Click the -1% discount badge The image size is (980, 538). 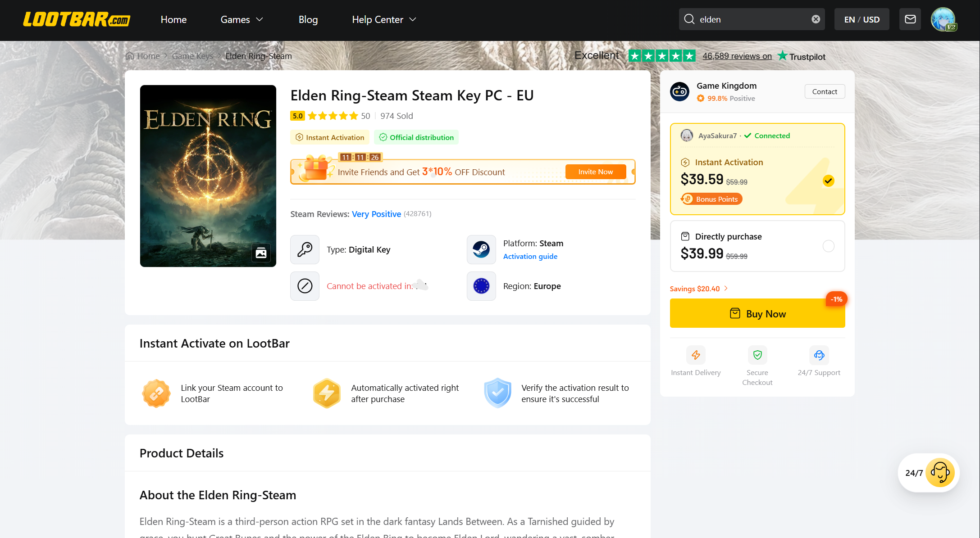coord(836,299)
